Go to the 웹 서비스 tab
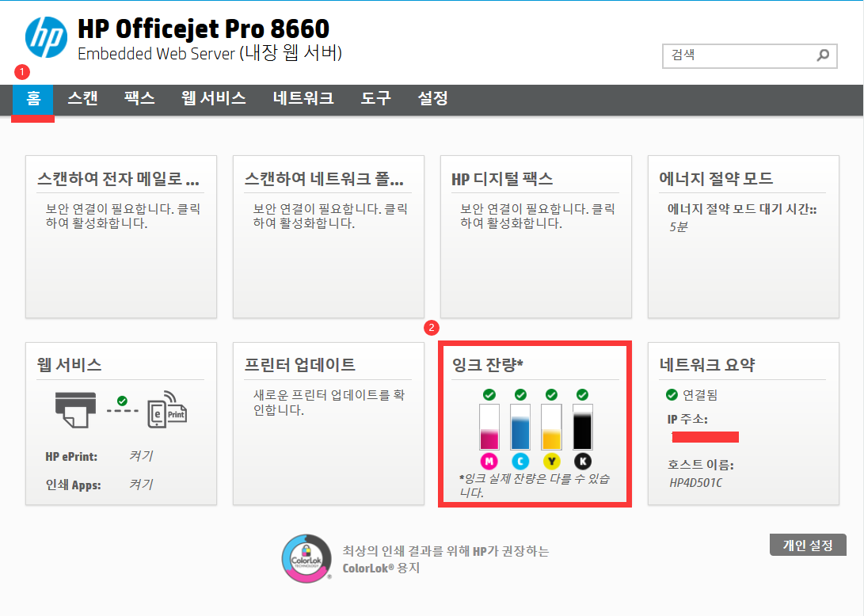 214,99
